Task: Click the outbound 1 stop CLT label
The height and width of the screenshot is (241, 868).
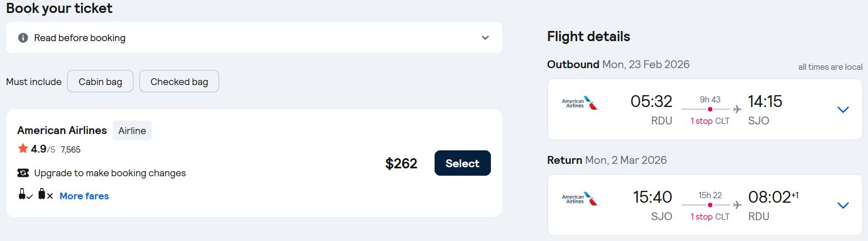Action: tap(710, 121)
